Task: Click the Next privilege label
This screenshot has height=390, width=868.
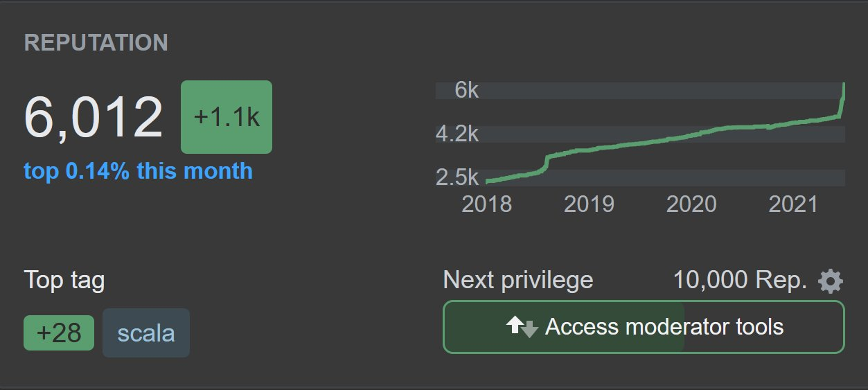Action: tap(518, 281)
